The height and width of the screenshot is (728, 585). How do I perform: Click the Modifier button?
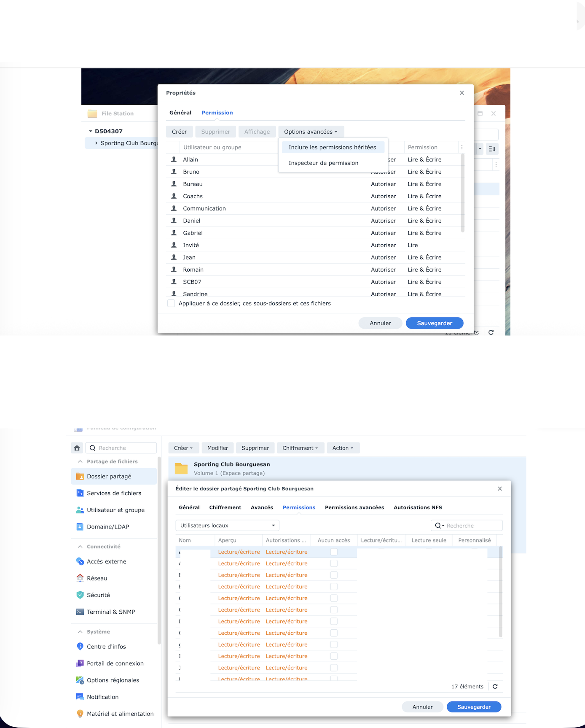pyautogui.click(x=217, y=448)
